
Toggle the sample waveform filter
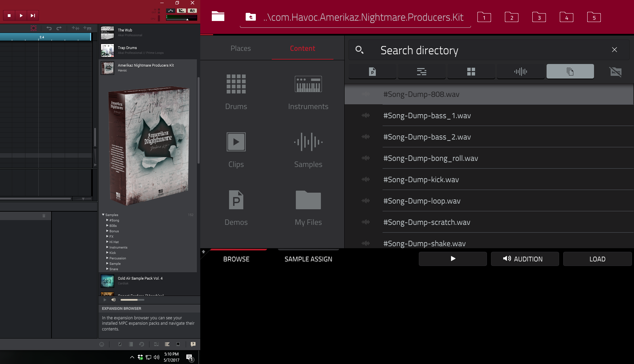click(520, 71)
